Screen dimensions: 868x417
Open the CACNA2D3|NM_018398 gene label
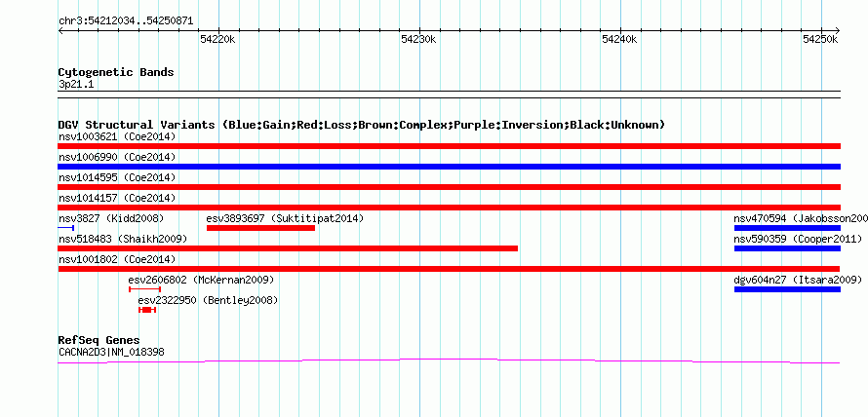[111, 352]
